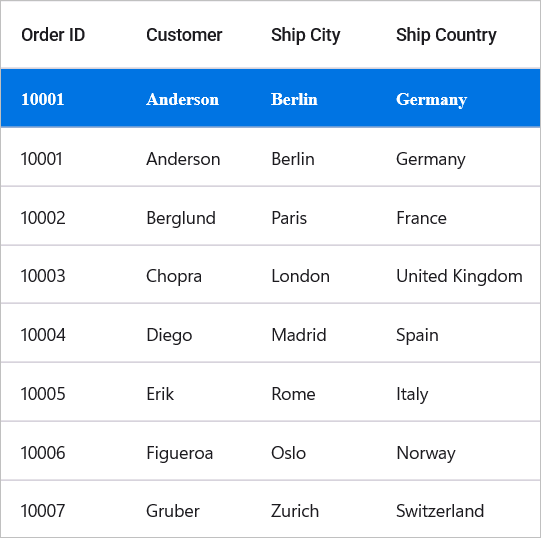Viewport: 541px width, 538px height.
Task: Click the Ship Country column header
Action: pos(446,36)
